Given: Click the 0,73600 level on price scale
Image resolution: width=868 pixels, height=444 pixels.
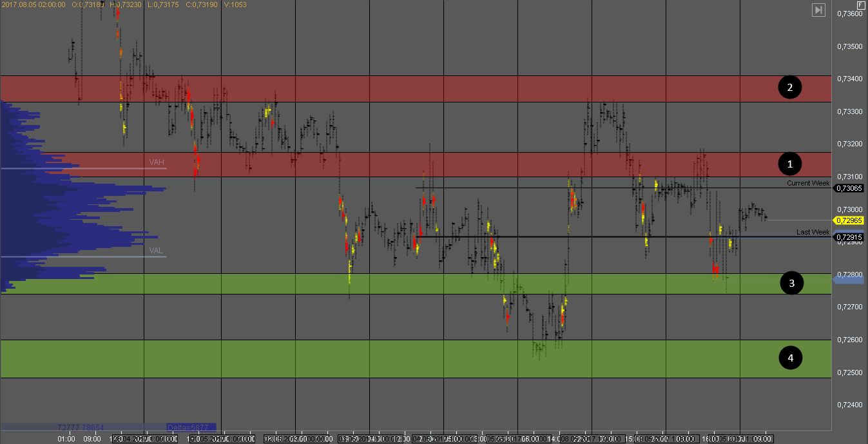Looking at the screenshot, I should (x=849, y=14).
